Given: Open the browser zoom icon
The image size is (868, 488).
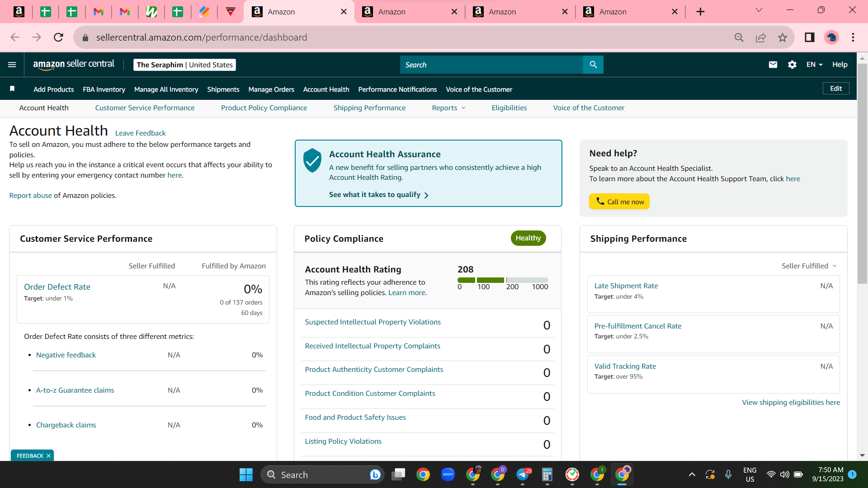Looking at the screenshot, I should pyautogui.click(x=739, y=38).
